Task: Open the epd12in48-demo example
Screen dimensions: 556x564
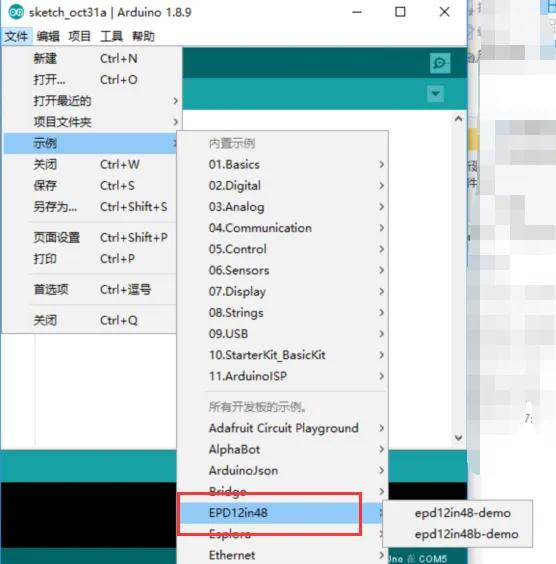Action: [x=458, y=513]
